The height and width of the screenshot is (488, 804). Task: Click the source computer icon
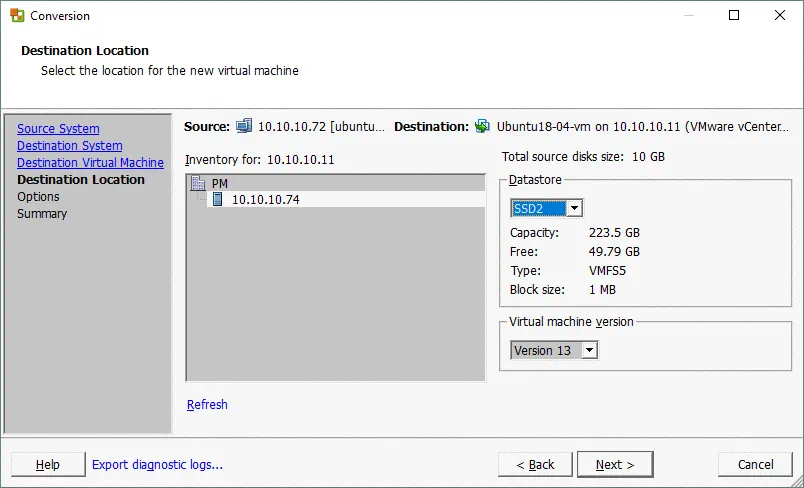pyautogui.click(x=245, y=127)
